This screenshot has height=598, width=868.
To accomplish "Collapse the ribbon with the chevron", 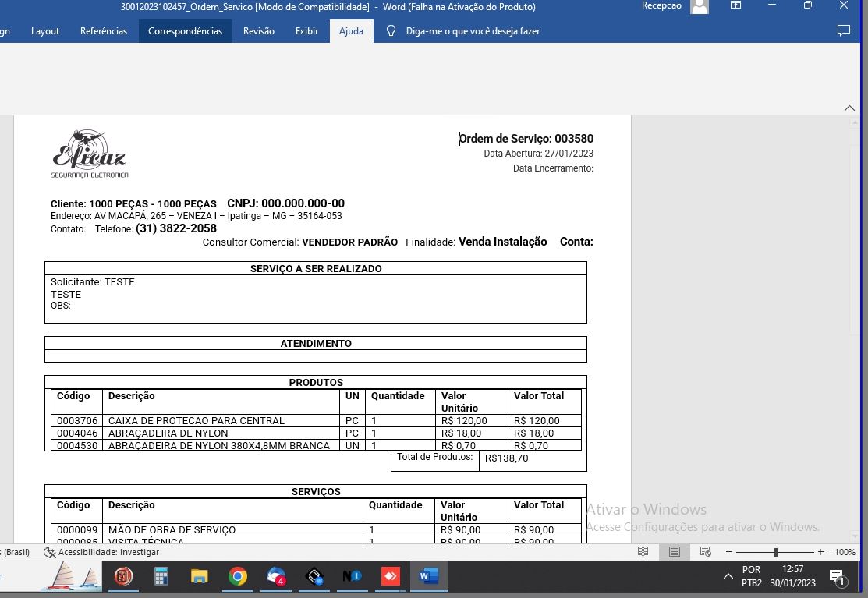I will coord(849,108).
